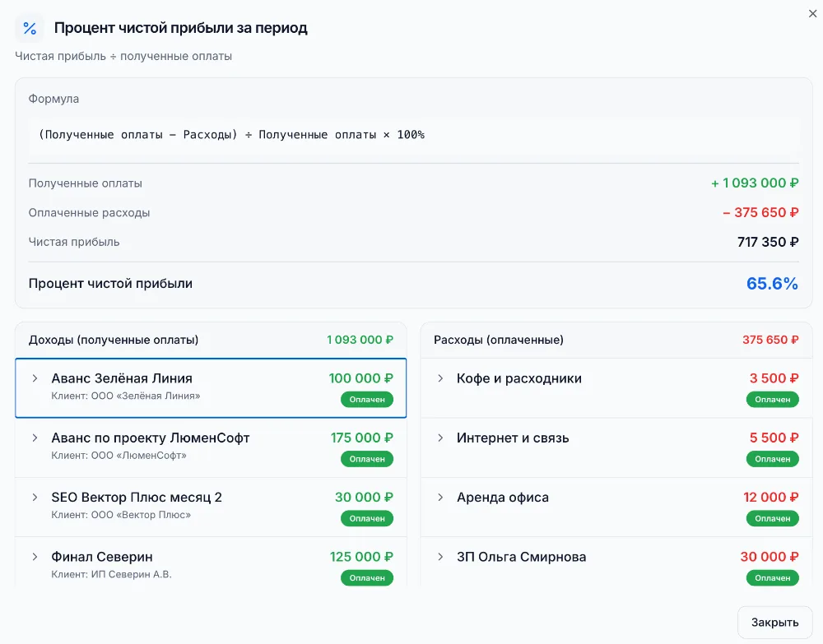Click the 12 000 ₽ expense amount
Viewport: 823px width, 644px height.
(770, 497)
